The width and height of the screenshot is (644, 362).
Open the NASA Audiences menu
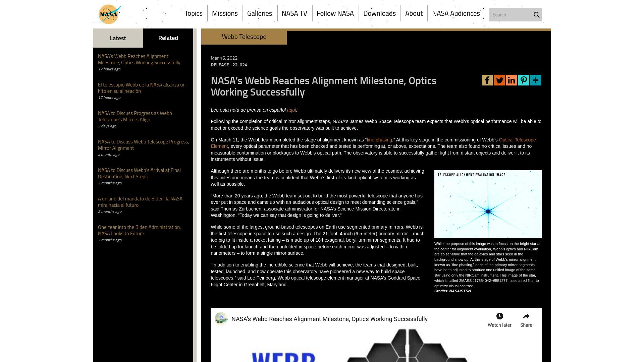point(456,13)
